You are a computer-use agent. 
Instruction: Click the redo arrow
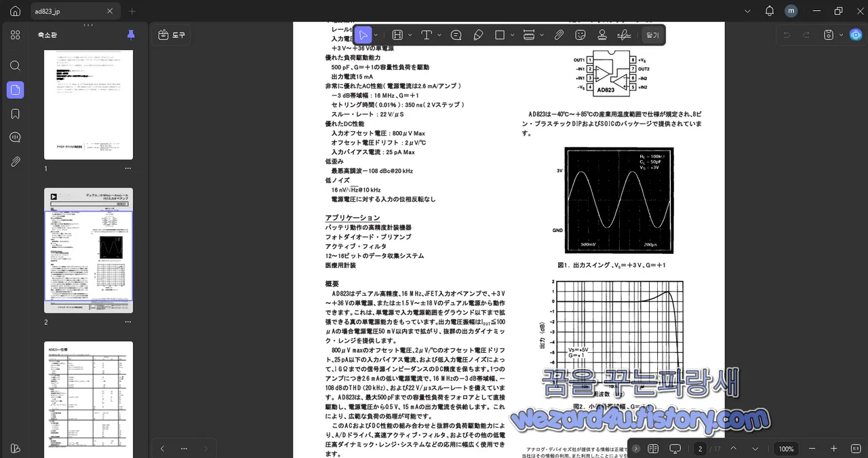(806, 35)
